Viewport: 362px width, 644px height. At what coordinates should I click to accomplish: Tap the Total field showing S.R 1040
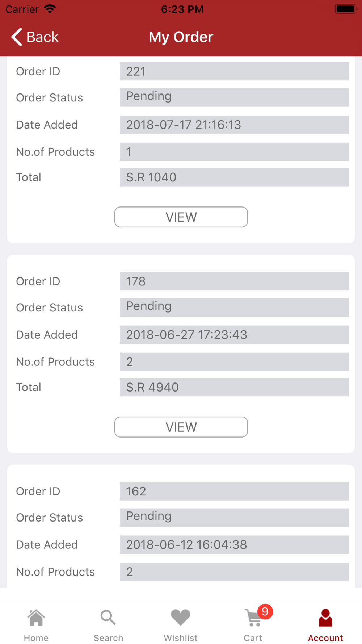click(234, 177)
